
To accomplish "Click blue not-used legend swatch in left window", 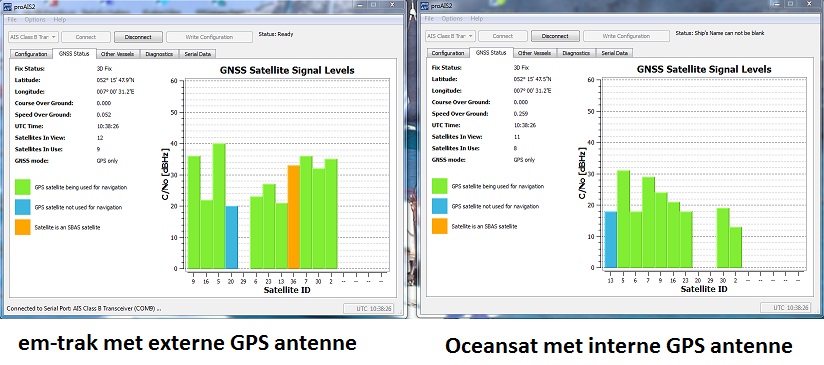I will pyautogui.click(x=23, y=207).
